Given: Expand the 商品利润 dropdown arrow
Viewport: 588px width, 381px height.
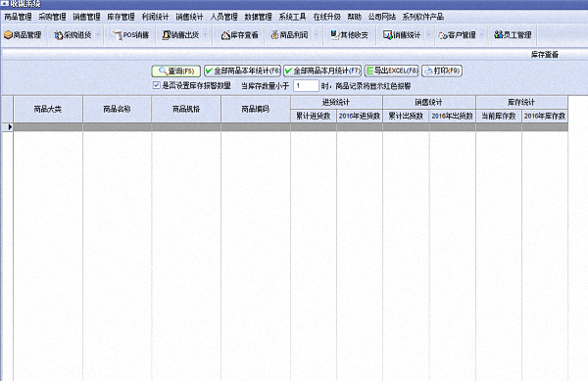Looking at the screenshot, I should coord(316,35).
